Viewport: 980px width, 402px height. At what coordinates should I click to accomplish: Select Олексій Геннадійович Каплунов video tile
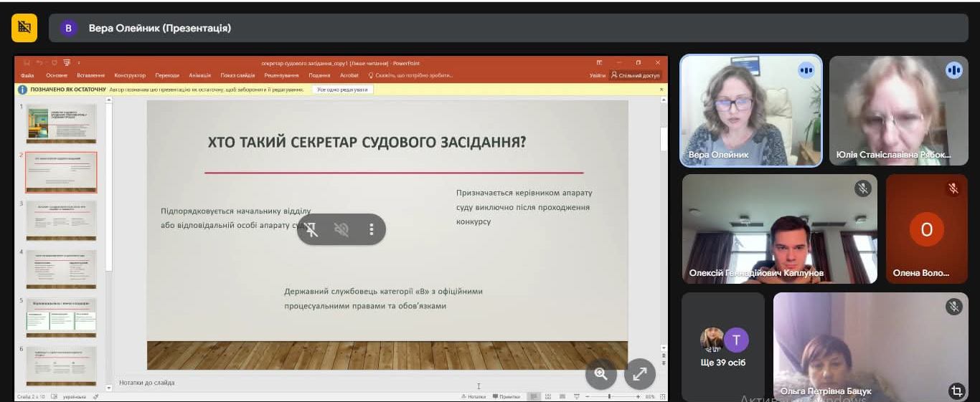point(780,229)
